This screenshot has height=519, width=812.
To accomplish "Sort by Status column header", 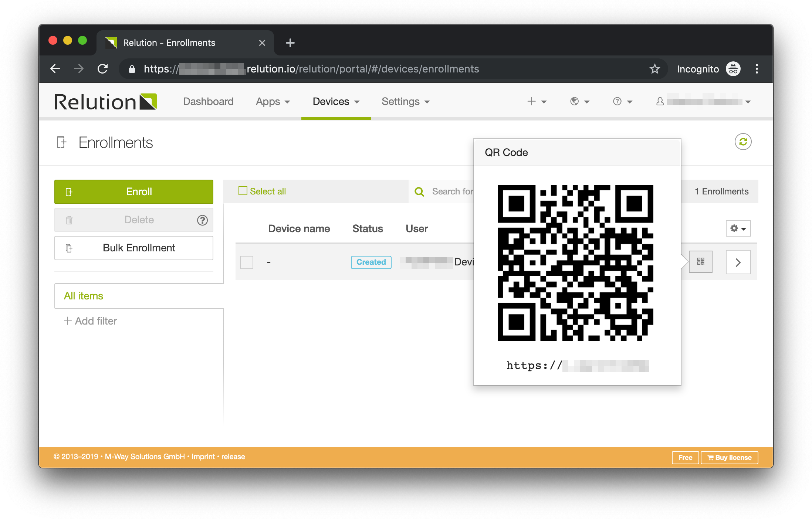I will point(368,228).
